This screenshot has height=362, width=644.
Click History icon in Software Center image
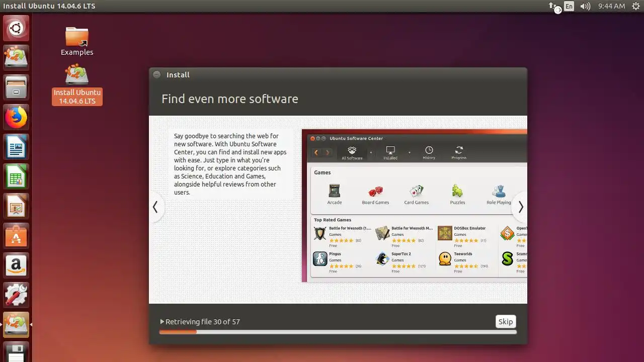(x=429, y=153)
